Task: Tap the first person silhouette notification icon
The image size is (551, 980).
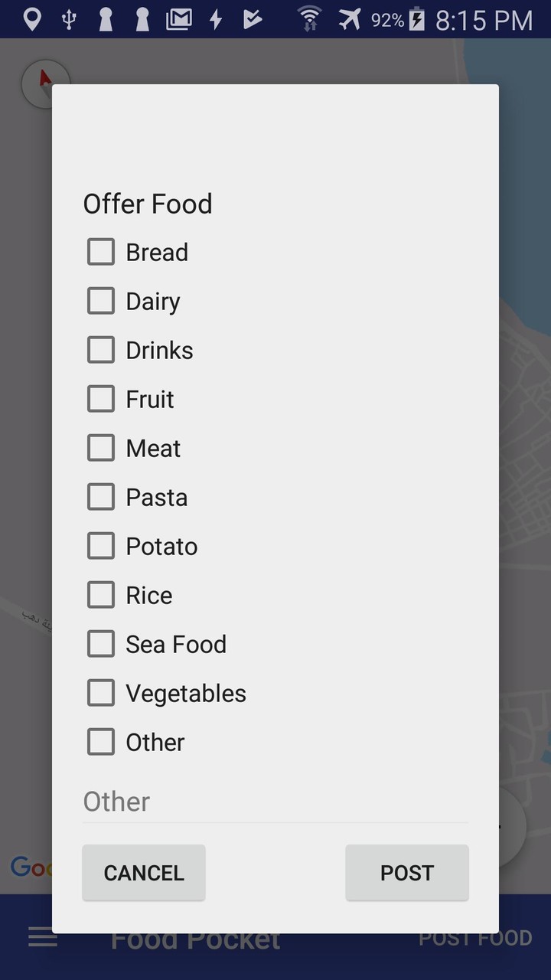Action: 105,19
